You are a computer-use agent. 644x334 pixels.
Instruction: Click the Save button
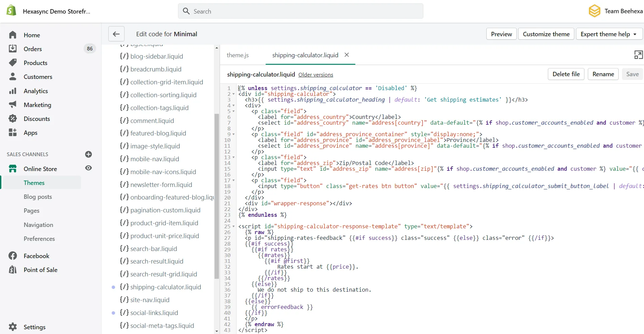(x=632, y=74)
